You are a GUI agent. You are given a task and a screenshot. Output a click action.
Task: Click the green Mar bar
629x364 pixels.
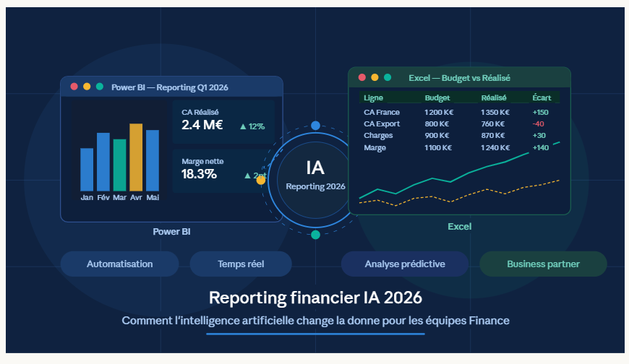coord(119,165)
